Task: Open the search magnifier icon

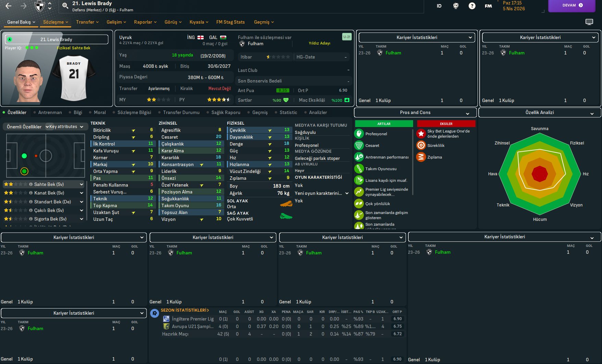Action: click(65, 6)
